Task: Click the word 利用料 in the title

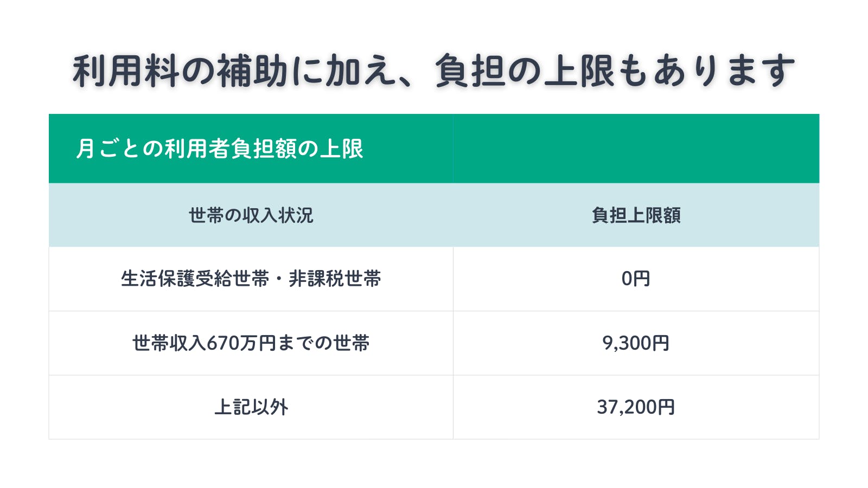Action: pyautogui.click(x=126, y=71)
